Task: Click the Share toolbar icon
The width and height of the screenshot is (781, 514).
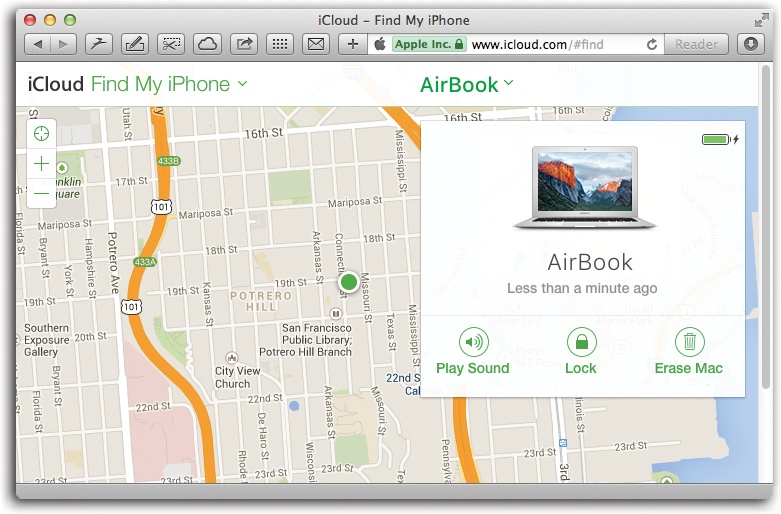Action: pos(244,44)
